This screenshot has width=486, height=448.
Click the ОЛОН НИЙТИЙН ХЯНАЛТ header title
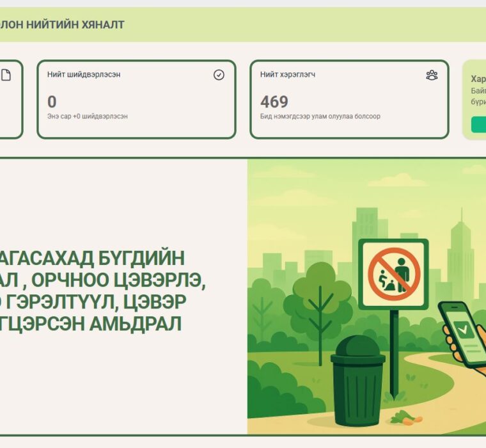click(63, 25)
